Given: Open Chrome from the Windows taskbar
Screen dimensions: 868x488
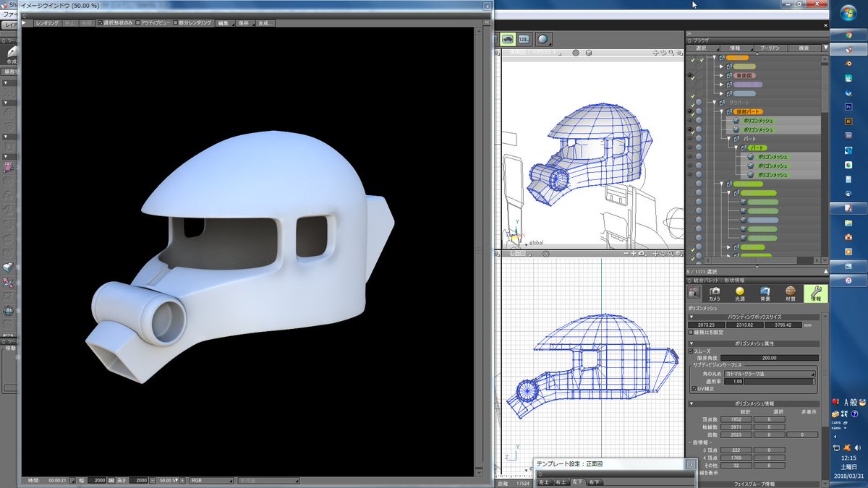Looking at the screenshot, I should tap(849, 35).
